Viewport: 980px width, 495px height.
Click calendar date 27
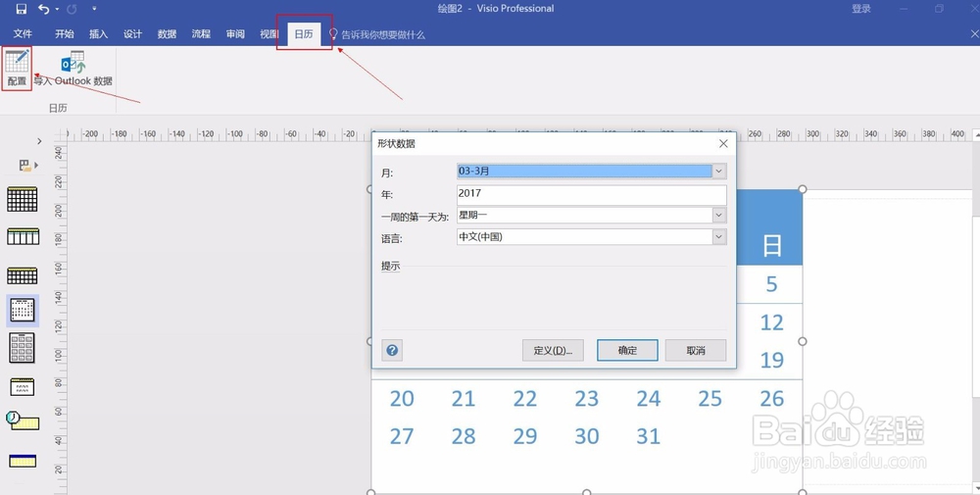pos(402,436)
